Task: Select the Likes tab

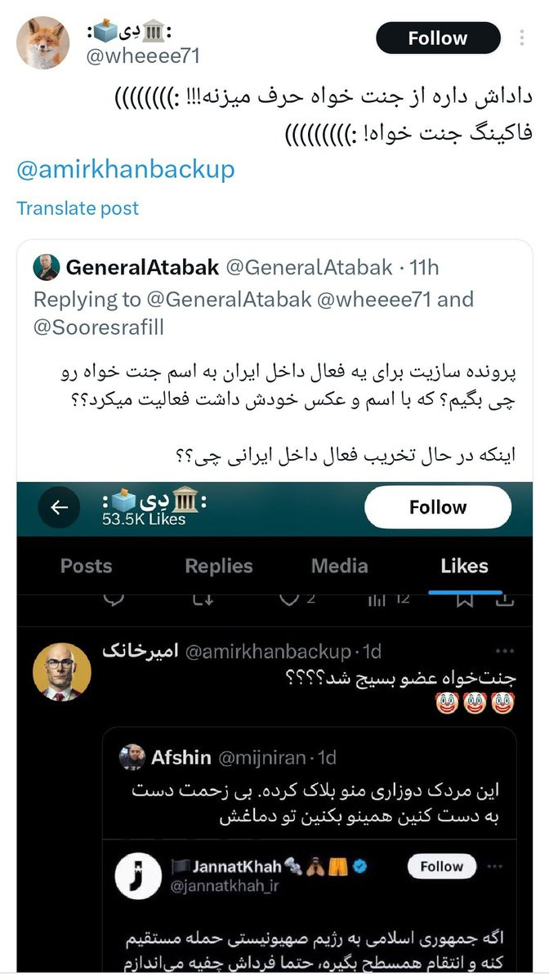Action: click(x=464, y=566)
